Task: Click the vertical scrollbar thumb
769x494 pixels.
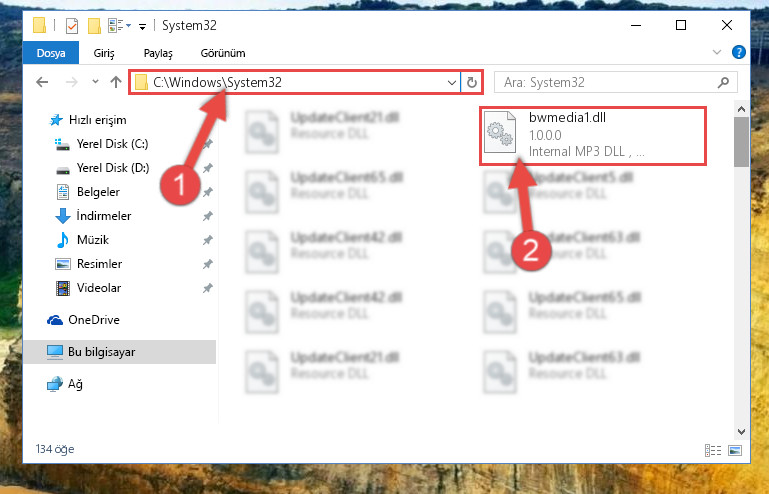Action: click(x=741, y=142)
